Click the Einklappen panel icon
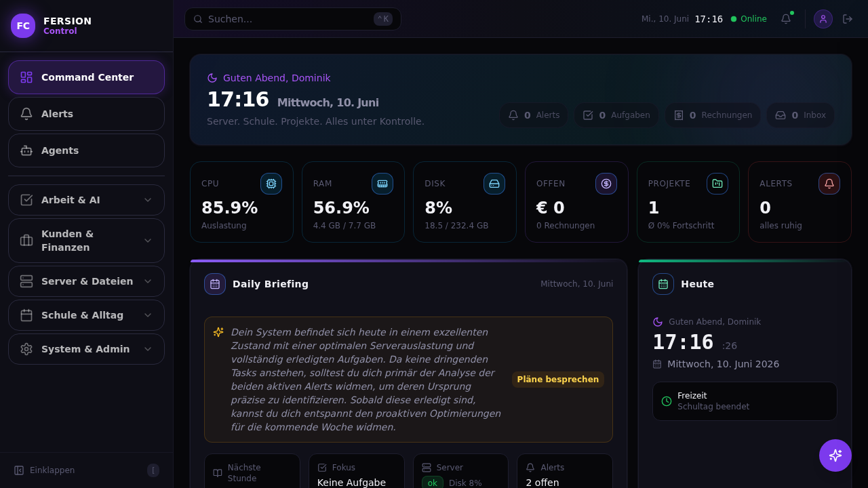The image size is (868, 488). coord(19,470)
